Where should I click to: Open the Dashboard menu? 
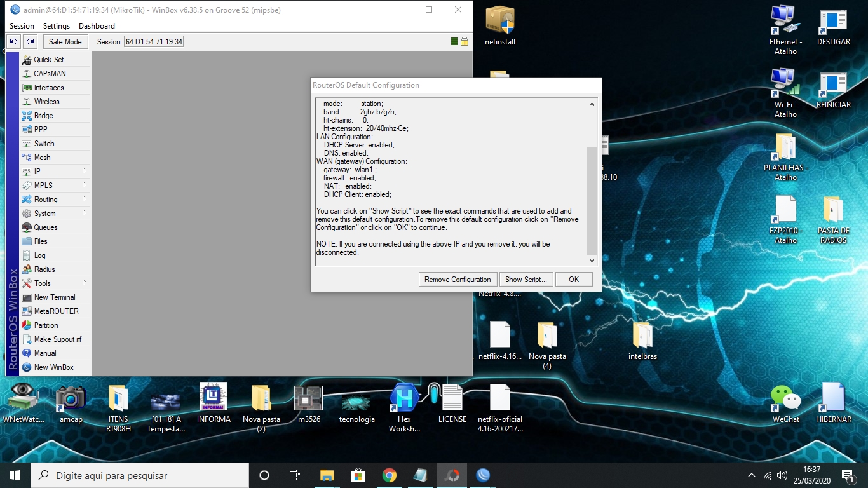97,26
